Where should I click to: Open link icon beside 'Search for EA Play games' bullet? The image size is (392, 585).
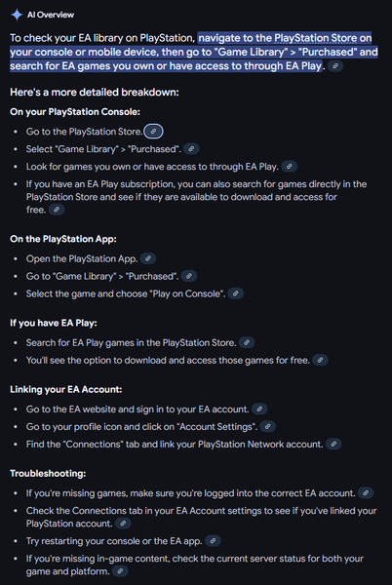click(247, 342)
